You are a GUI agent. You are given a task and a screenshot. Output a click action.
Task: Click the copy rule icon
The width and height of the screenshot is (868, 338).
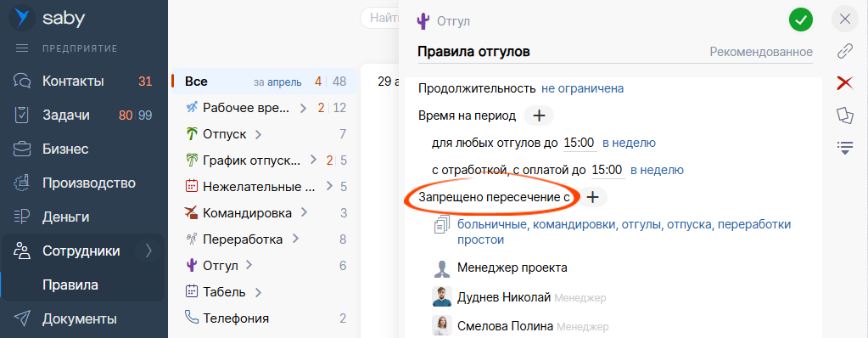pos(845,115)
